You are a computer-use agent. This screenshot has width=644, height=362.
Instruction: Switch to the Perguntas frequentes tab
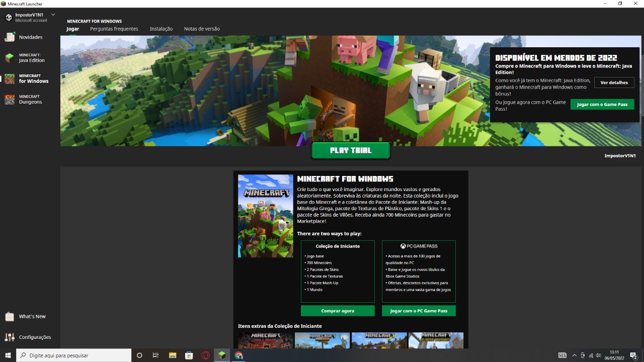(114, 29)
